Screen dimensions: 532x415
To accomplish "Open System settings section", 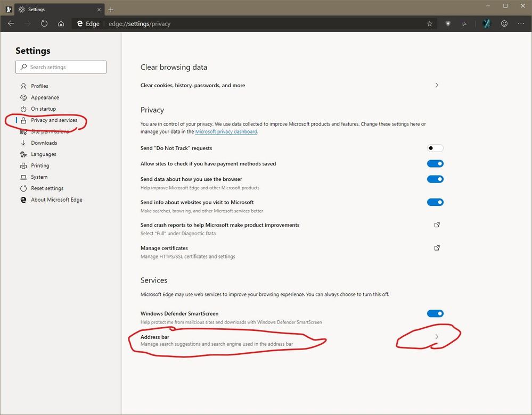I will coord(39,177).
